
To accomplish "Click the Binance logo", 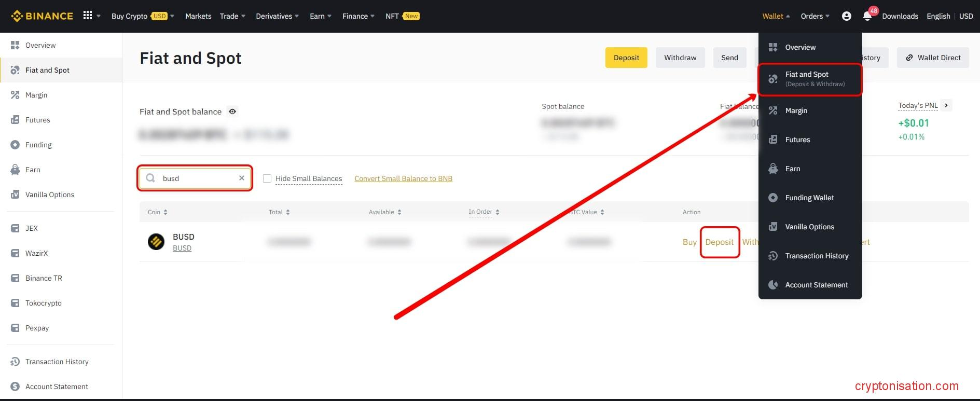I will point(42,16).
